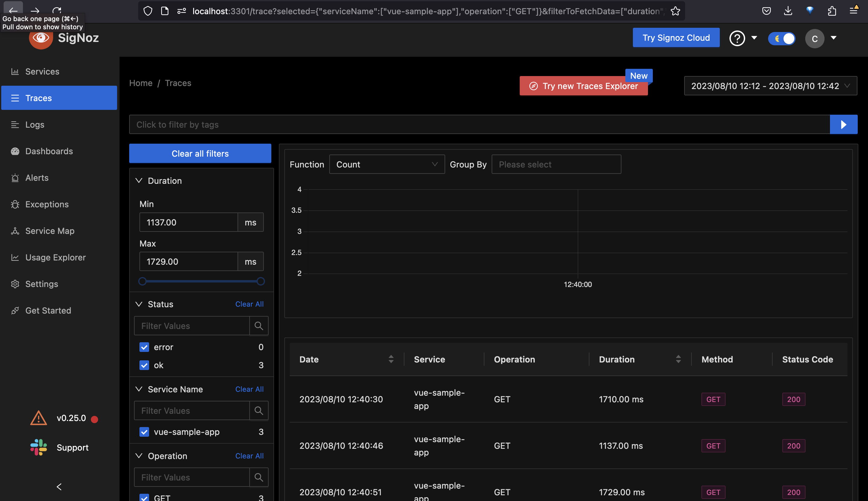This screenshot has width=868, height=501.
Task: Collapse the sidebar with the left chevron
Action: click(x=59, y=487)
